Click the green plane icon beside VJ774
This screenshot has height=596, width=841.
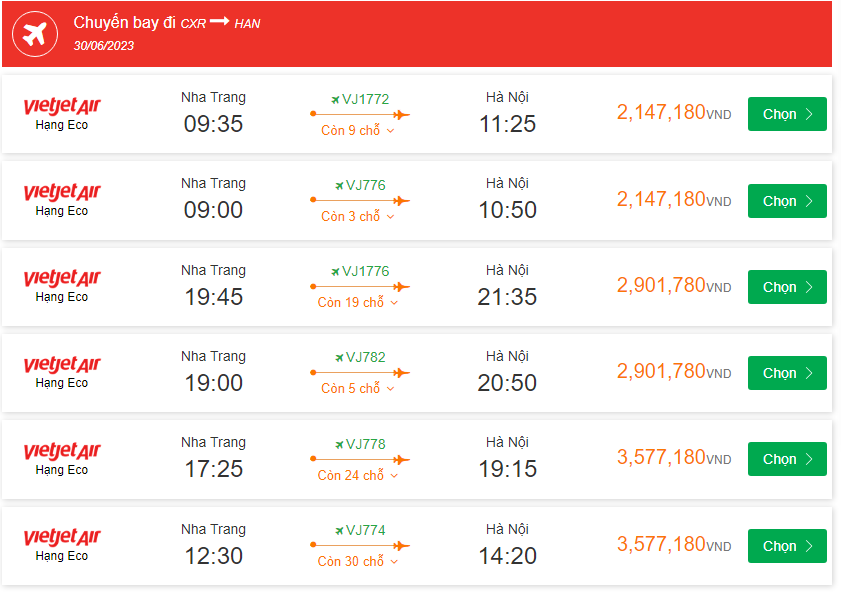[337, 531]
